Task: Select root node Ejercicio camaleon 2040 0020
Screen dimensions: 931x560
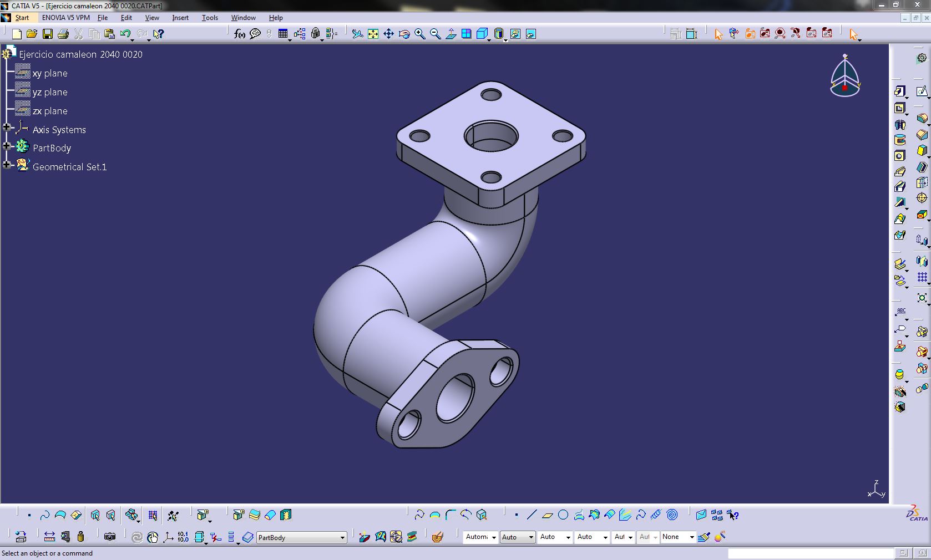Action: [x=80, y=54]
